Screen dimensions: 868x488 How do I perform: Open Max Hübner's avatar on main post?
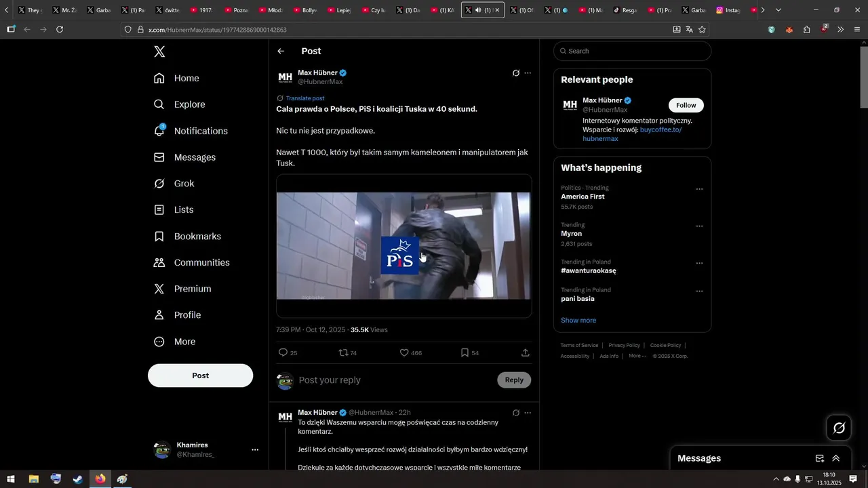click(285, 77)
